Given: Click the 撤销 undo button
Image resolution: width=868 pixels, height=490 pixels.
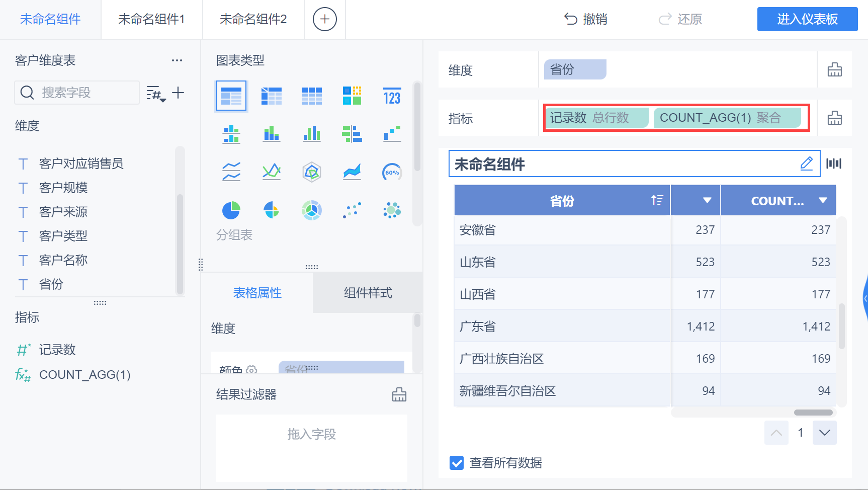Looking at the screenshot, I should point(586,19).
